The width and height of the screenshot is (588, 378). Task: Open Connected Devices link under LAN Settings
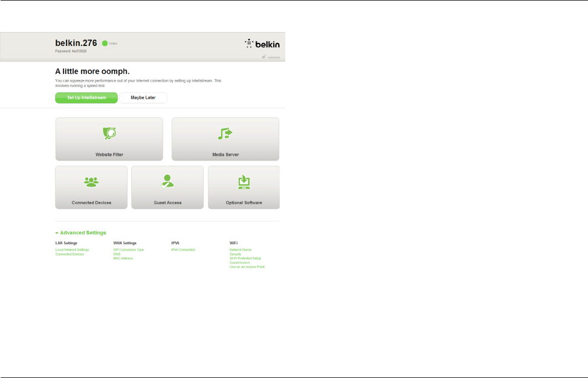[x=69, y=254]
